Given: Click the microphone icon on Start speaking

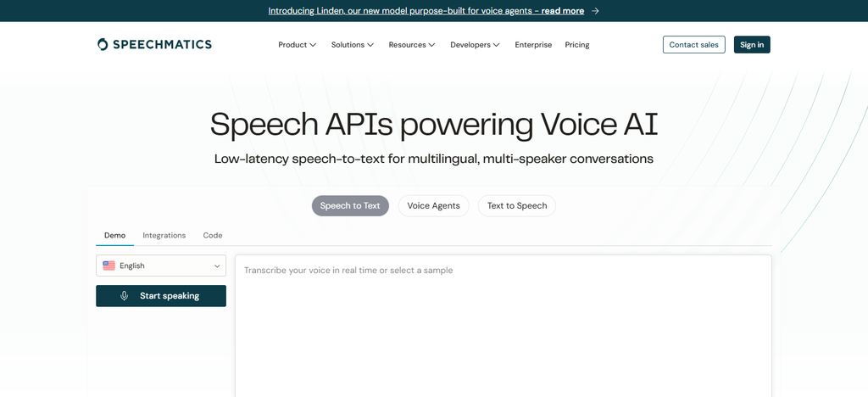Looking at the screenshot, I should (x=124, y=296).
